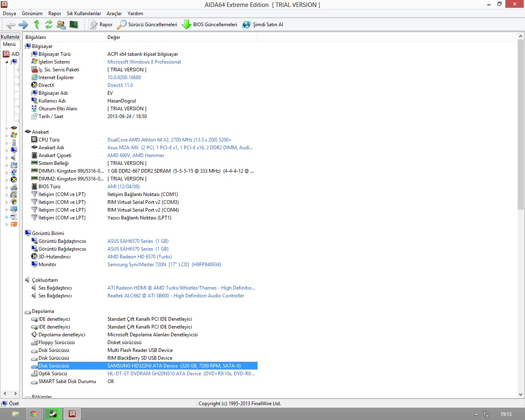Viewport: 525px width, 420px height.
Task: Select the orange benchmark icon in the tree
Action: (14, 224)
